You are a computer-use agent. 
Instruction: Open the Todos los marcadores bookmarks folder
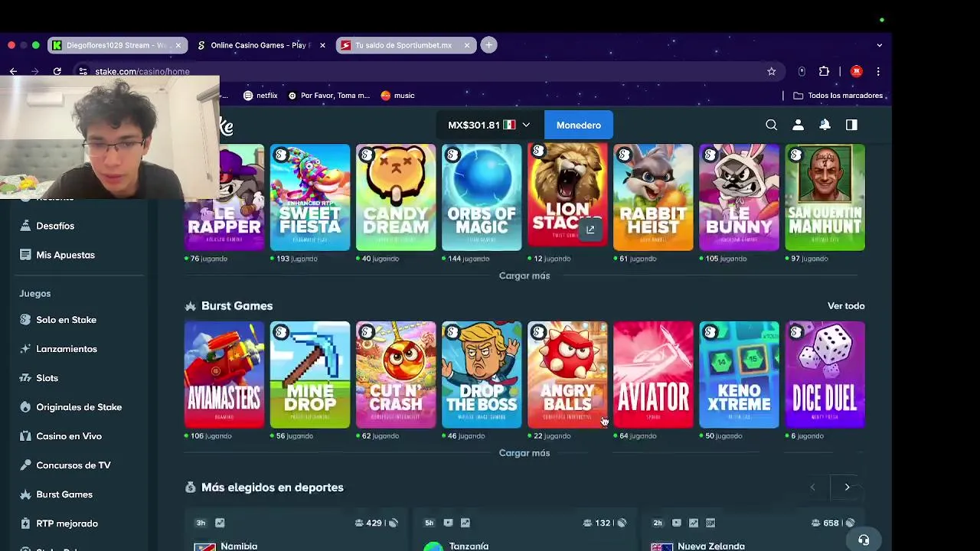pyautogui.click(x=838, y=96)
